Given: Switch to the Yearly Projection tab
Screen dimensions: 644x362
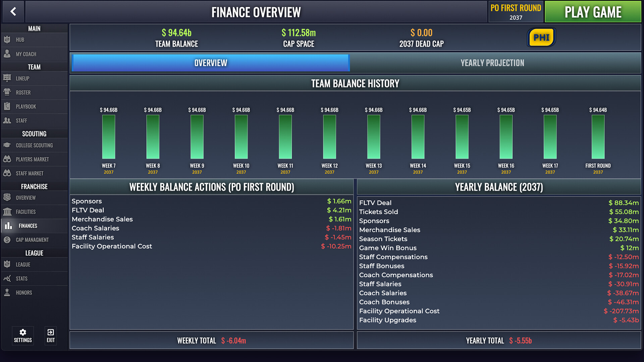Looking at the screenshot, I should point(492,63).
